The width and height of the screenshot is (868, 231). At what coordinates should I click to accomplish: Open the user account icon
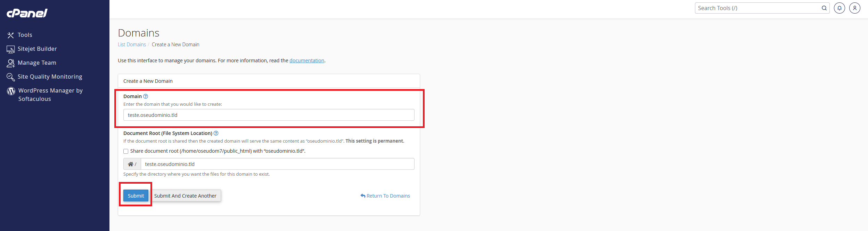pyautogui.click(x=854, y=8)
